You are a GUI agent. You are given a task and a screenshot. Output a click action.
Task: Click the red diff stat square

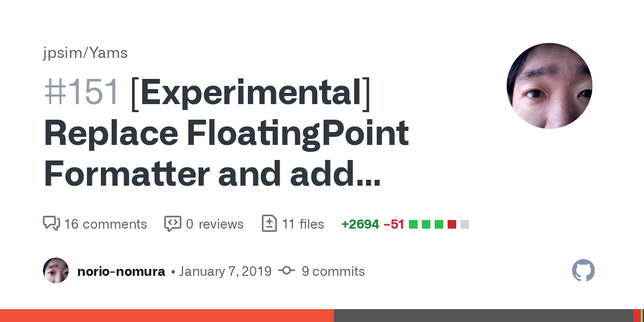coord(452,224)
